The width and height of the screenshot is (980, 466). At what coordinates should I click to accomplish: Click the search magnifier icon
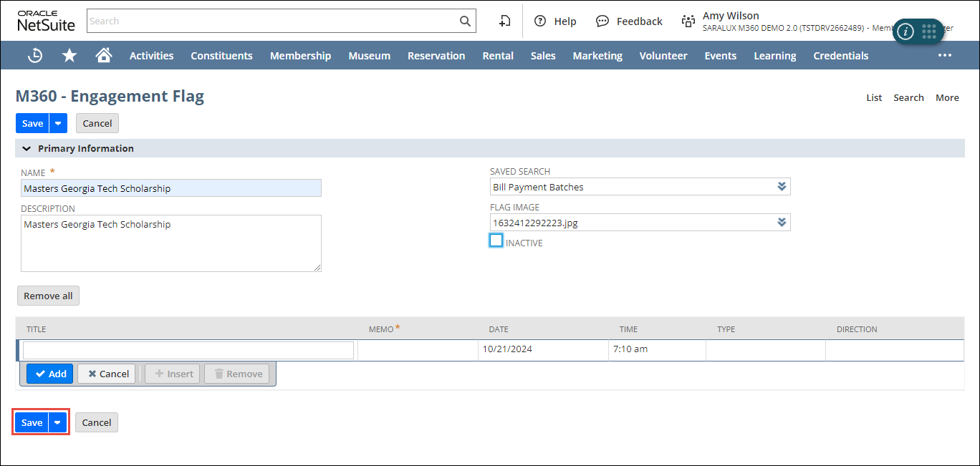465,21
